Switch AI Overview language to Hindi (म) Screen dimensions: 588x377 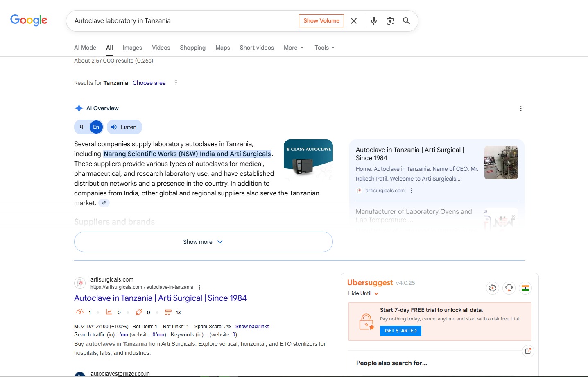[81, 127]
